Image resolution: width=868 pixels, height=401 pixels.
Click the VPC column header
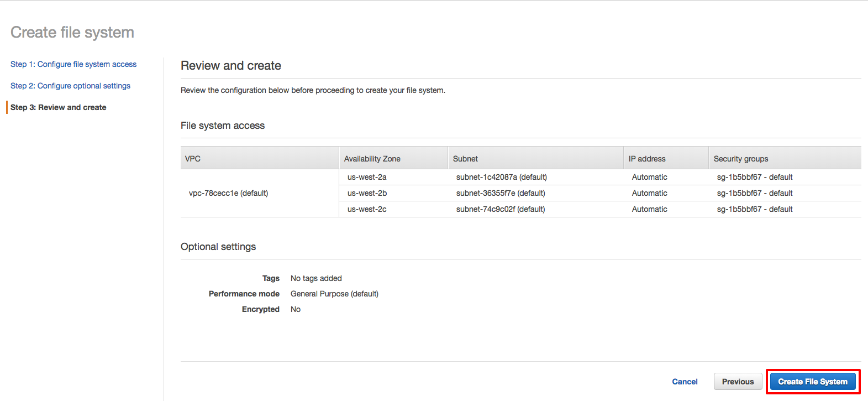click(193, 159)
